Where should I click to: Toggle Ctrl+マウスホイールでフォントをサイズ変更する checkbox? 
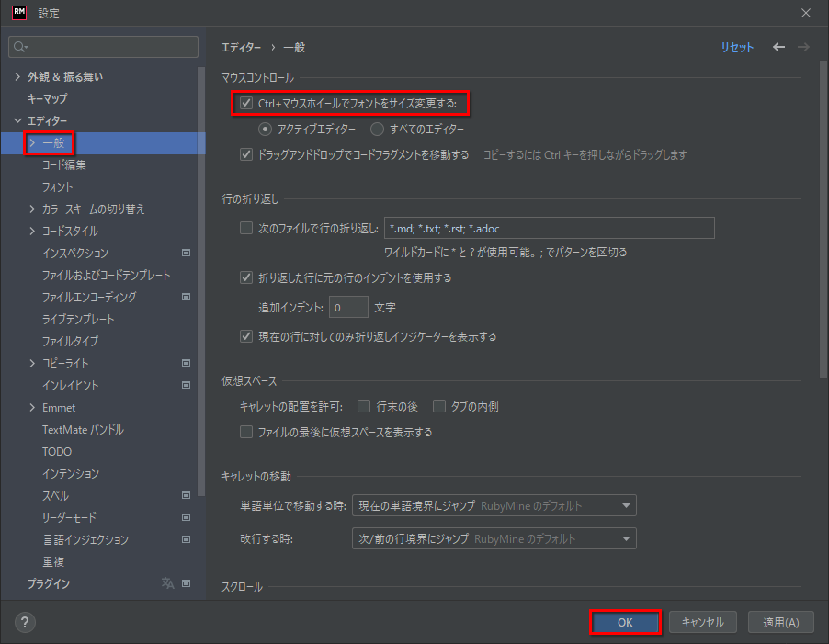click(246, 103)
